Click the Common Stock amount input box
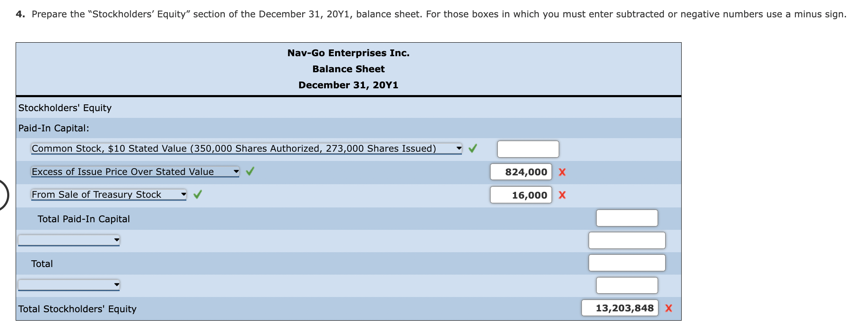This screenshot has height=327, width=868. (x=528, y=149)
